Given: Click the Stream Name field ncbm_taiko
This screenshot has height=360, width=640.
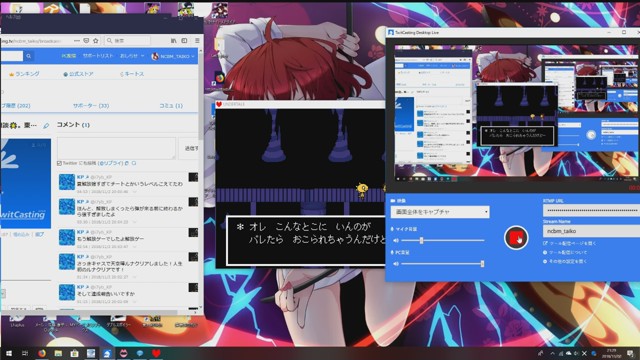Looking at the screenshot, I should pos(591,231).
